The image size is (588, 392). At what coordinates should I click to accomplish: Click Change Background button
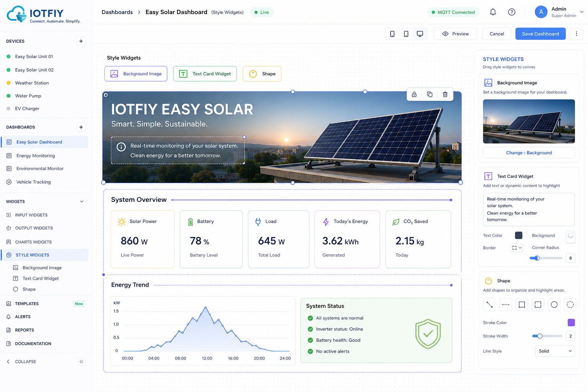point(529,153)
